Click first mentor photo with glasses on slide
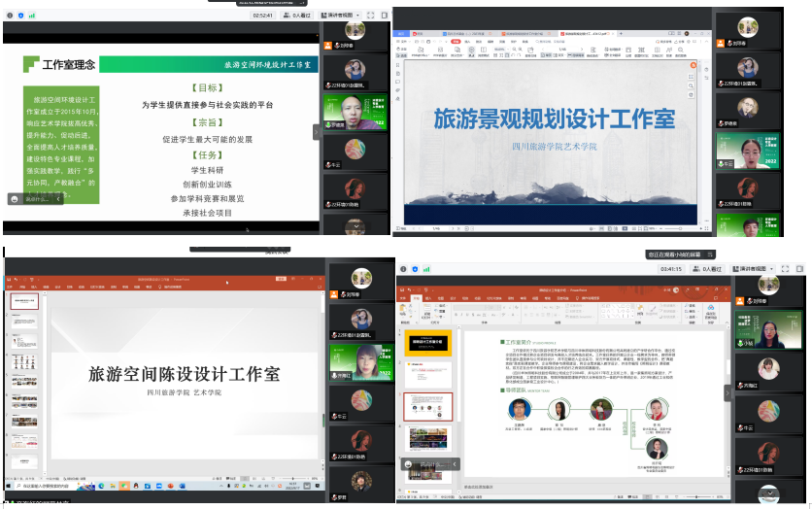Viewport: 812px width, 509px height. (x=519, y=410)
